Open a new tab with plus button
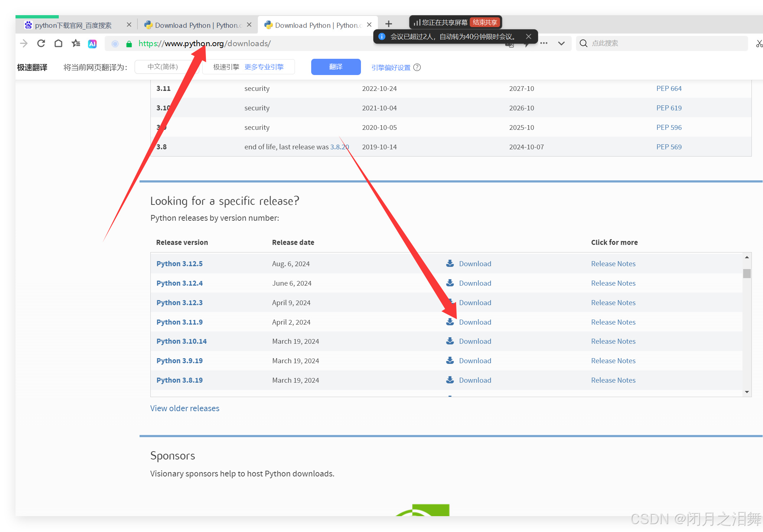The height and width of the screenshot is (532, 763). click(388, 24)
